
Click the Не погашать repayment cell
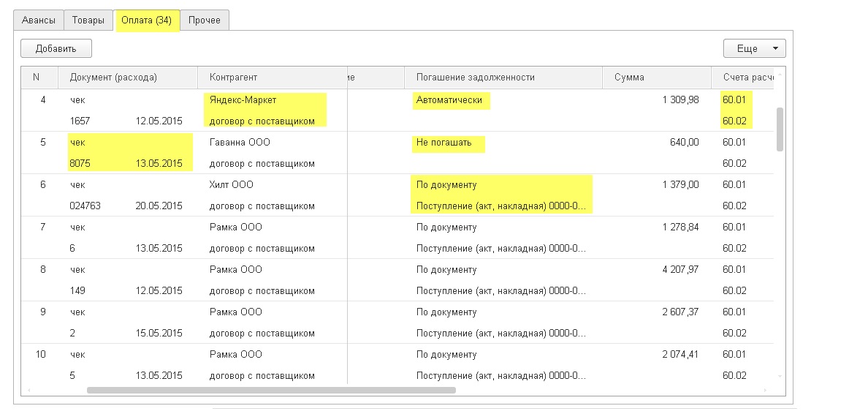click(444, 143)
